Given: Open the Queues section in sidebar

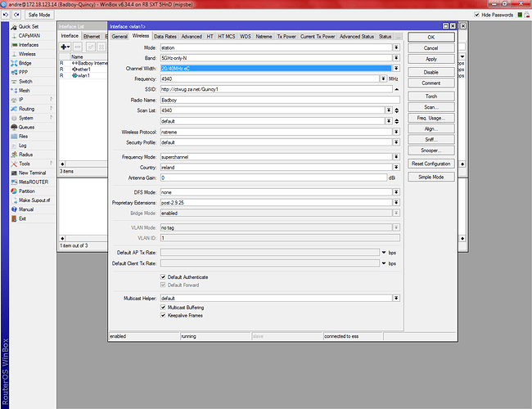Looking at the screenshot, I should (x=26, y=127).
